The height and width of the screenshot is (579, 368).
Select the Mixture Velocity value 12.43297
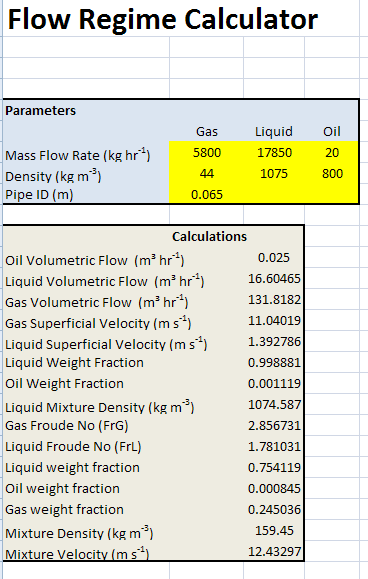274,552
